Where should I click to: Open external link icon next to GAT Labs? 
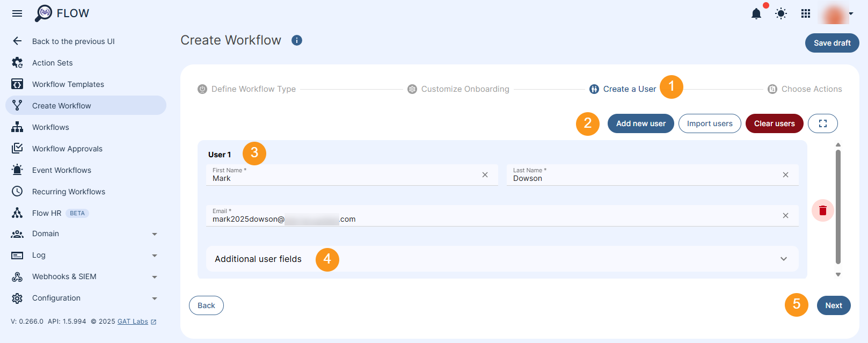pyautogui.click(x=154, y=322)
